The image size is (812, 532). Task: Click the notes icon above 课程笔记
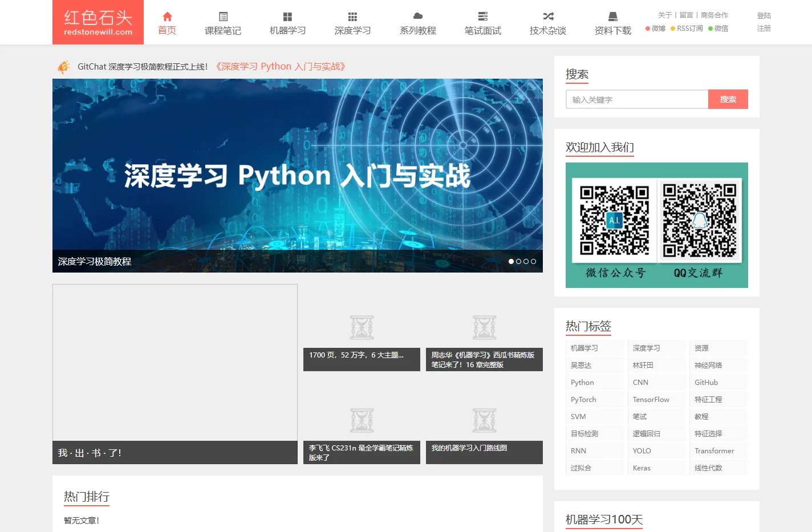click(x=223, y=17)
